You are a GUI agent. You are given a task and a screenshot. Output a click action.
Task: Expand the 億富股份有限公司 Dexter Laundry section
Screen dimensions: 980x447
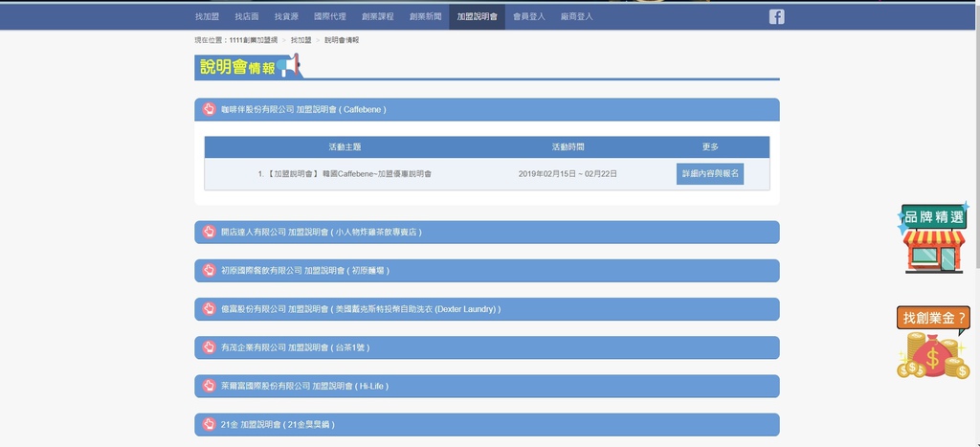(x=487, y=309)
